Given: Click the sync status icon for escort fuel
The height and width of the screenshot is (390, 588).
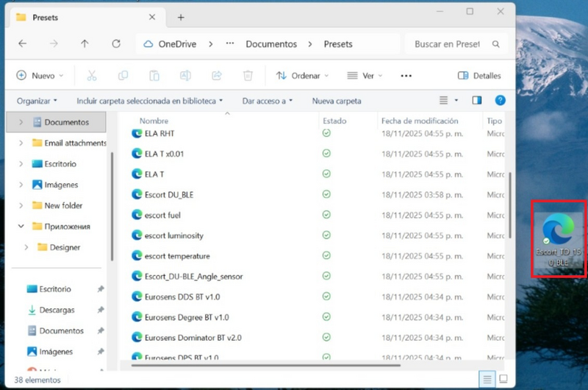Looking at the screenshot, I should tap(326, 214).
